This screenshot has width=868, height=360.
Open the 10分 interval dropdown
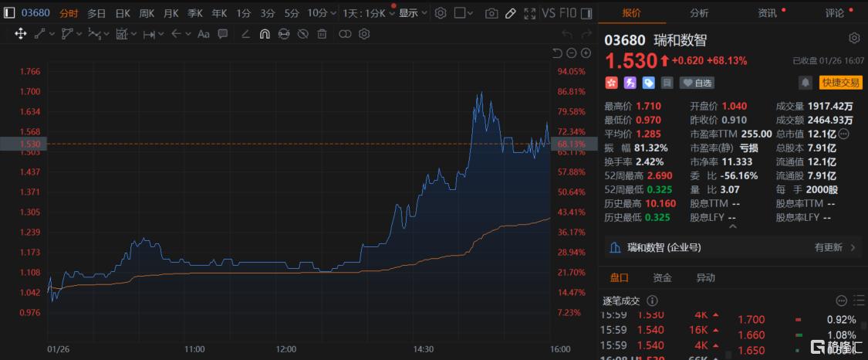319,13
